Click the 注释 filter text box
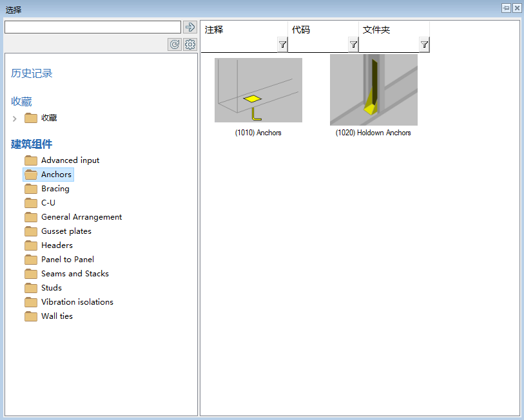Screen dimensions: 524x420 (x=239, y=45)
